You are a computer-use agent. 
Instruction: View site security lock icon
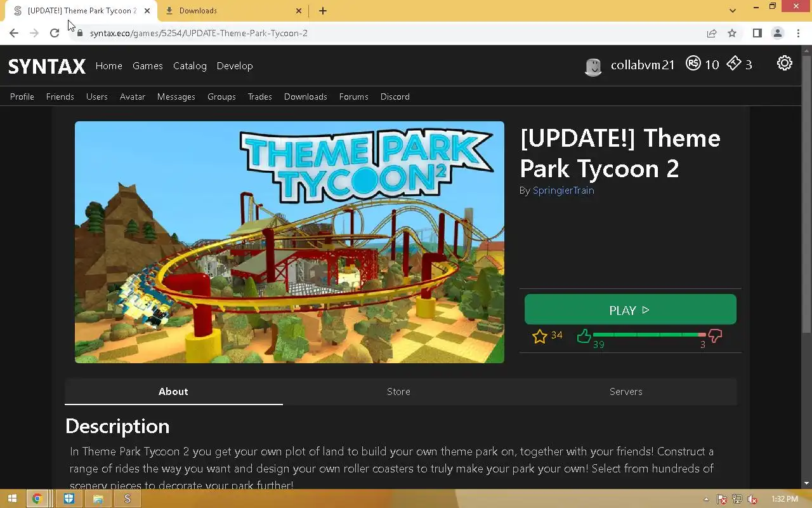[80, 33]
